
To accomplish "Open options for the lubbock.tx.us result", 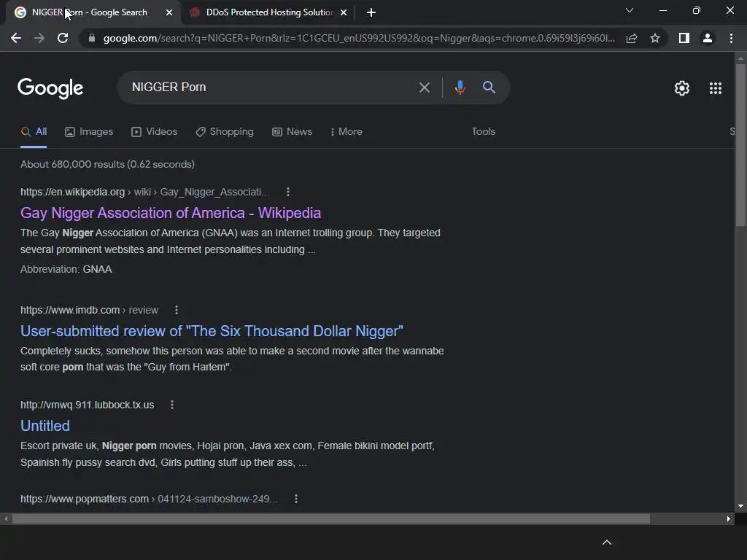I will [x=172, y=405].
